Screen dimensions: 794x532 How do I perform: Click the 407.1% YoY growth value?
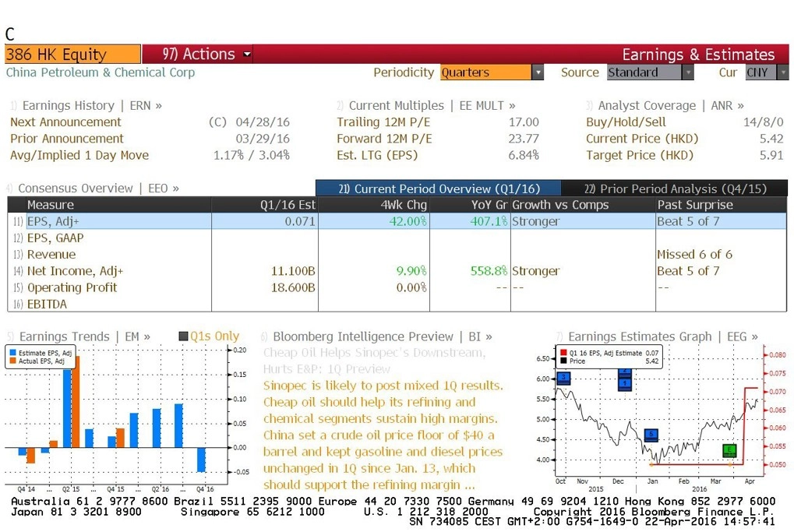pos(489,221)
